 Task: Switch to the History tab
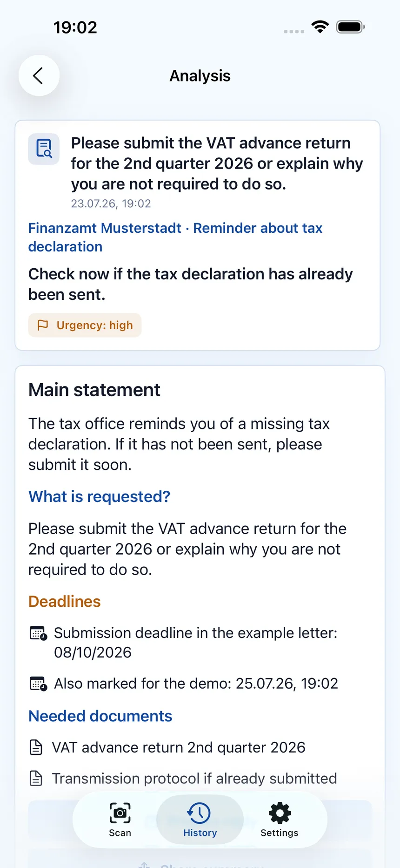coord(200,820)
